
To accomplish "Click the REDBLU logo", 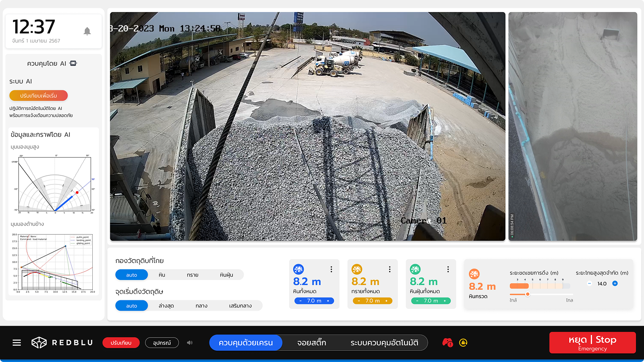I will [62, 343].
